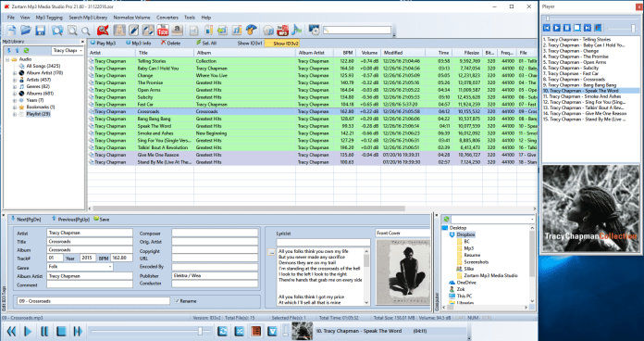The image size is (644, 341).
Task: Open the Front Cover picture type dropdown
Action: click(x=402, y=233)
